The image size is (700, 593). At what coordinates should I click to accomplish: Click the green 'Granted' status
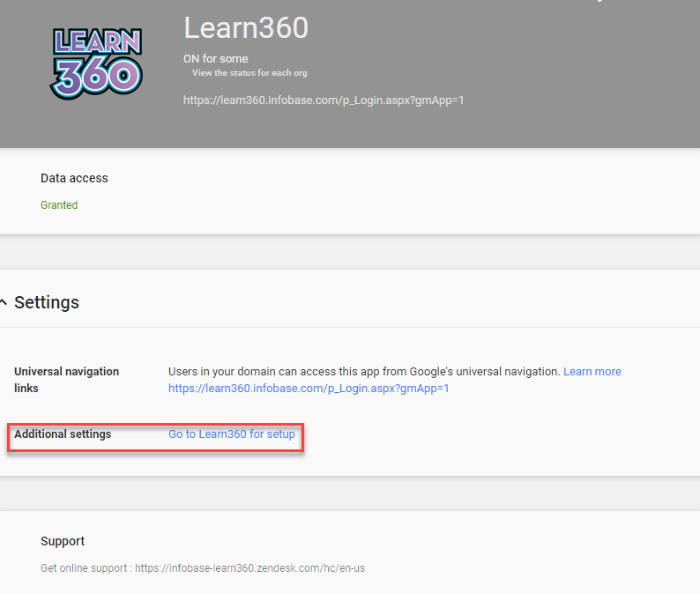(x=59, y=205)
